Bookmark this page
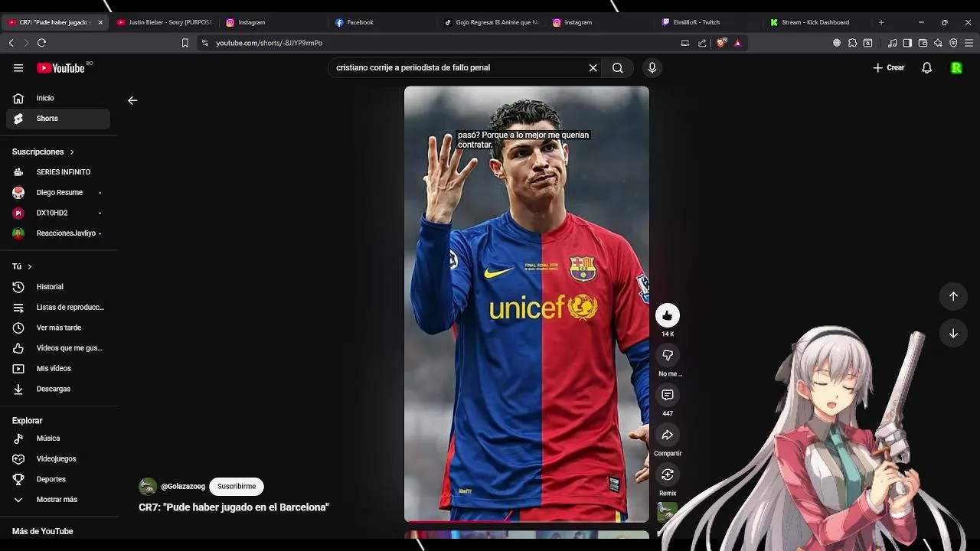 pos(185,43)
